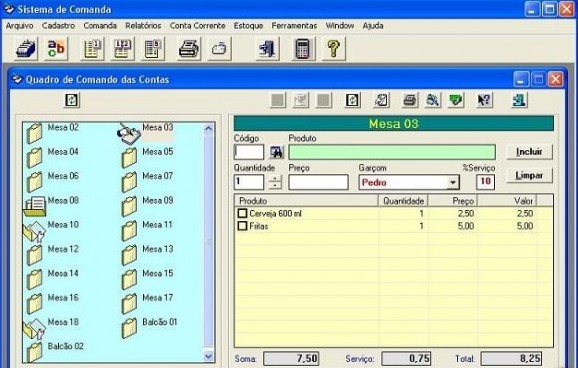This screenshot has width=578, height=368.
Task: Click the mesa list scroll down arrow
Action: tap(209, 356)
